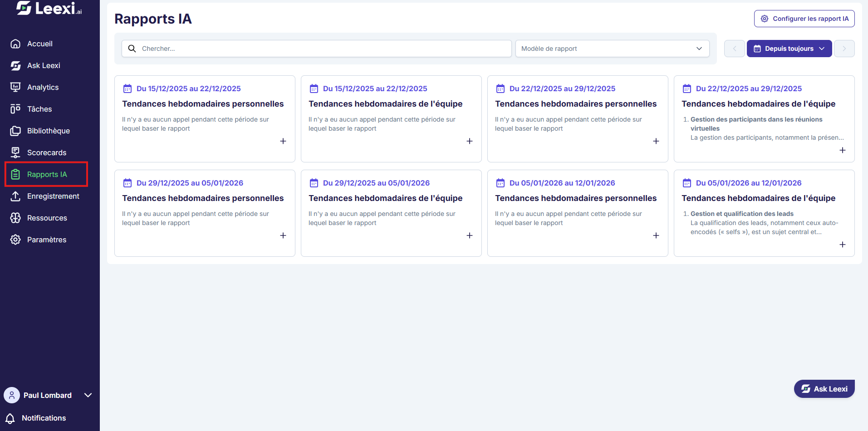This screenshot has width=868, height=431.
Task: Click calendar icon of 15/12/2025 personnelles card
Action: pyautogui.click(x=128, y=88)
